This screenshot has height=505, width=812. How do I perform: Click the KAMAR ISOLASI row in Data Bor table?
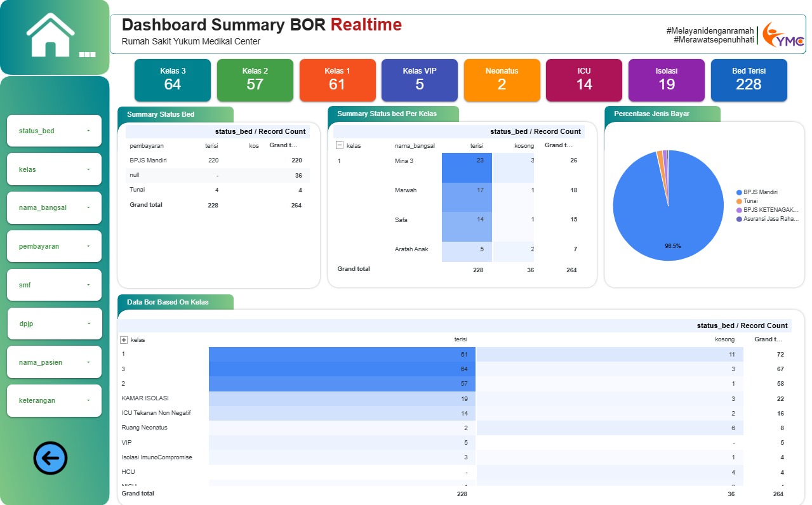[x=146, y=398]
